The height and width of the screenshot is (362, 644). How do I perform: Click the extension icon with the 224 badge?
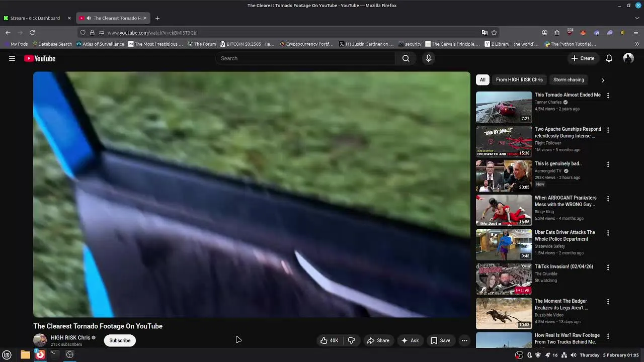[x=570, y=32]
